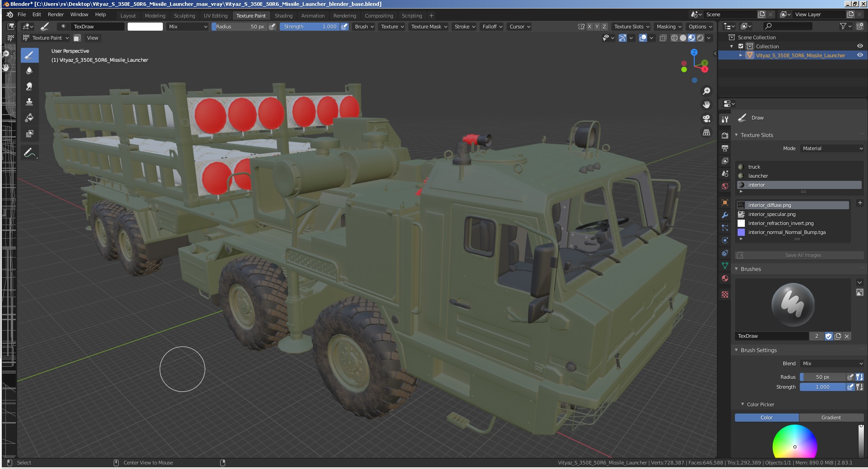
Task: Select the Mask tool
Action: pyautogui.click(x=29, y=133)
